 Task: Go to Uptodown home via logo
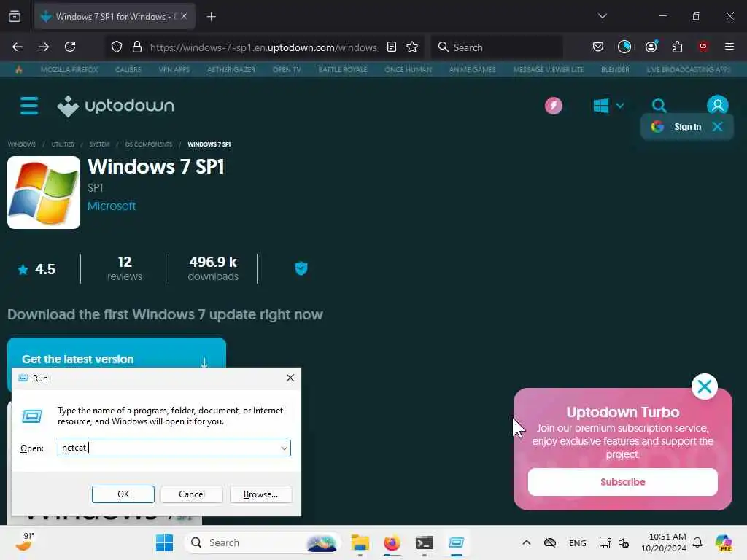point(116,106)
